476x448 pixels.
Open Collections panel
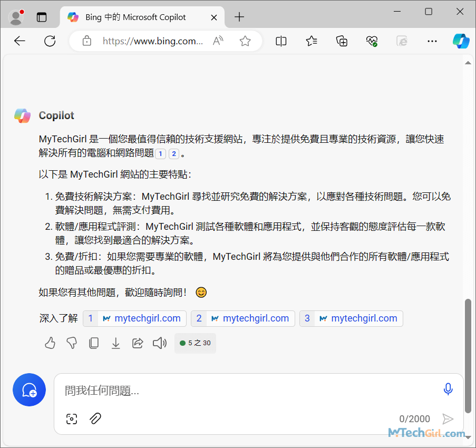click(342, 41)
